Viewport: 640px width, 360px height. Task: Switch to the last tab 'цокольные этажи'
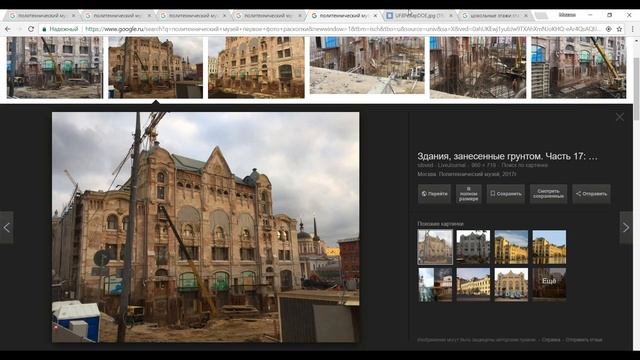(495, 16)
